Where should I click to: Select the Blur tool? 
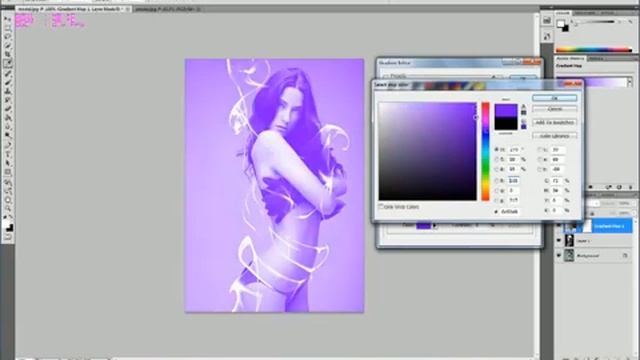pos(8,128)
